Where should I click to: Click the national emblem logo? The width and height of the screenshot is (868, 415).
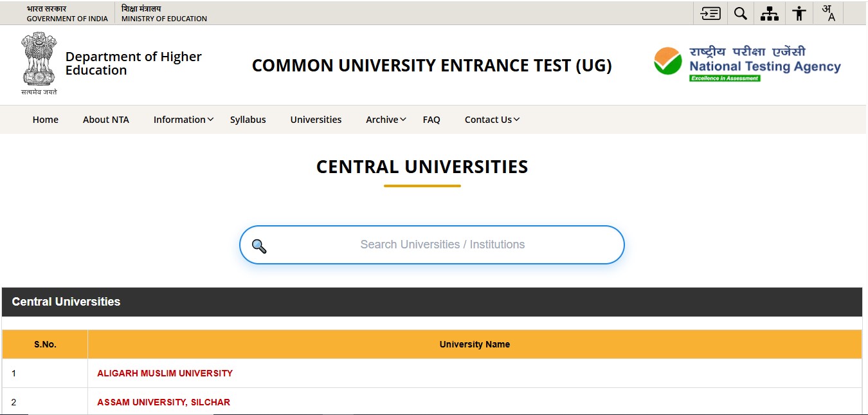39,64
